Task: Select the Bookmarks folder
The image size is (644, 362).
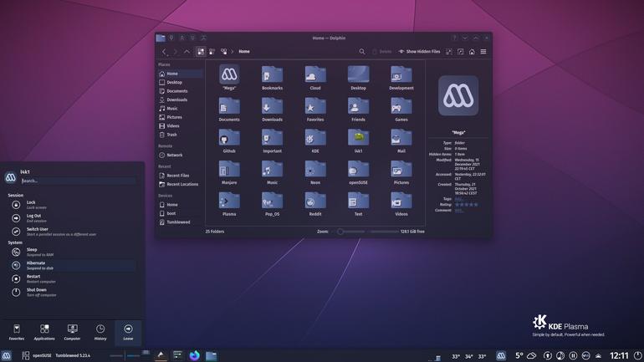Action: tap(272, 78)
